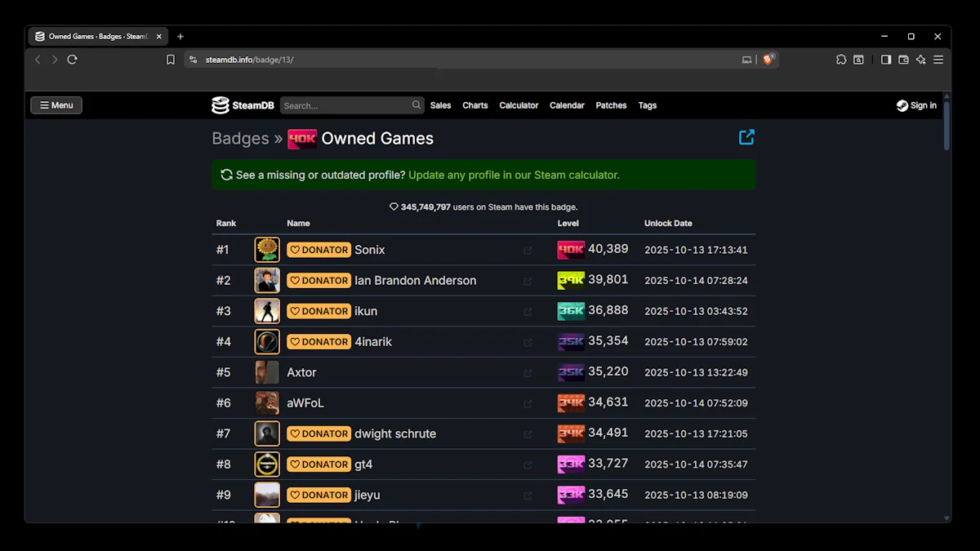This screenshot has width=980, height=551.
Task: Click Ian Brandon Anderson's avatar thumbnail
Action: pyautogui.click(x=267, y=280)
